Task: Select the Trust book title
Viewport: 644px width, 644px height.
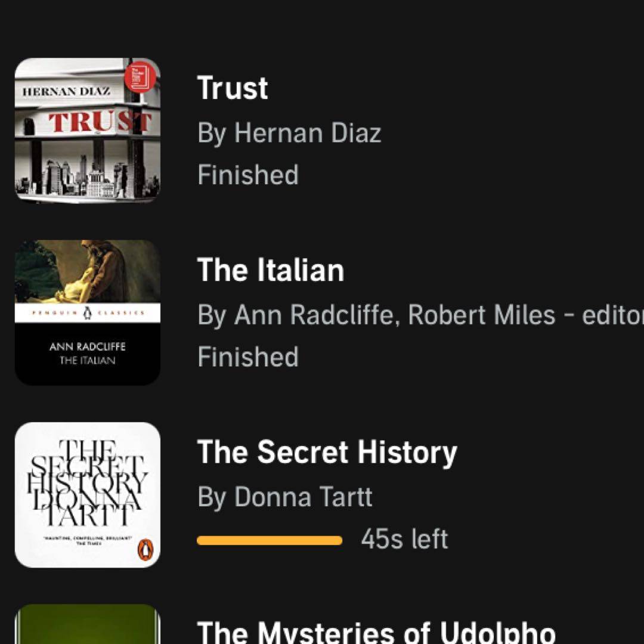Action: click(x=233, y=88)
